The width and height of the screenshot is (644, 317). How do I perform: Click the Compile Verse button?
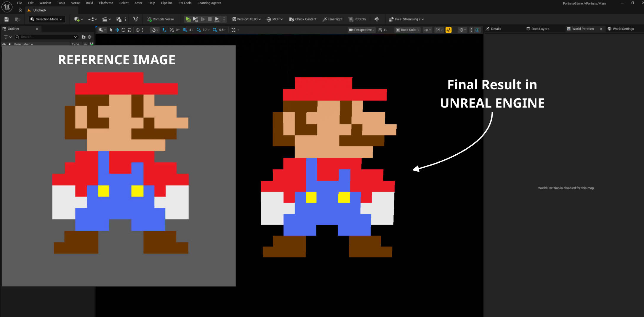click(x=160, y=19)
